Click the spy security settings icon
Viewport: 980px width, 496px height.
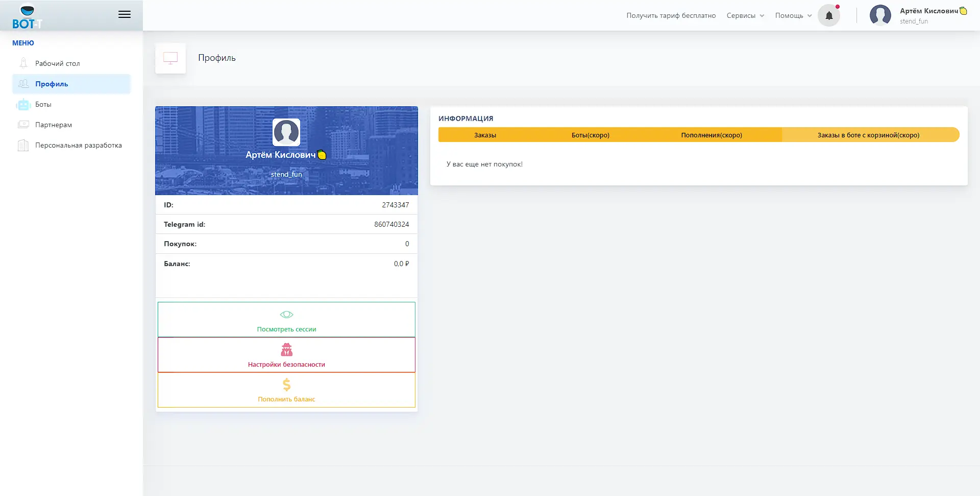286,349
